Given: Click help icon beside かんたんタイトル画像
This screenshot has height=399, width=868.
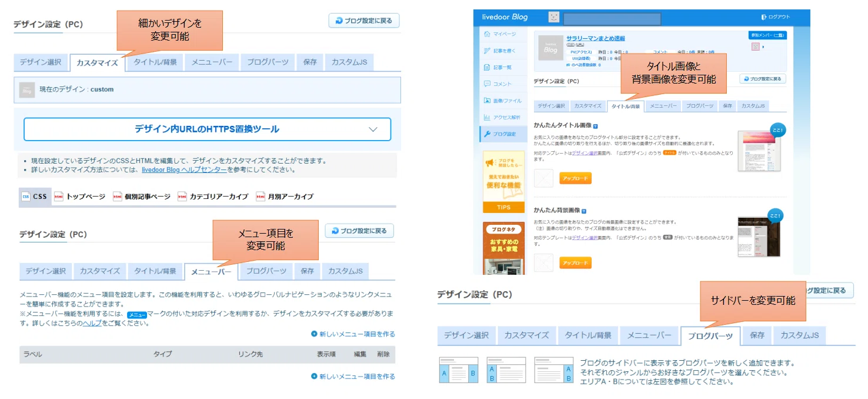Looking at the screenshot, I should tap(596, 126).
